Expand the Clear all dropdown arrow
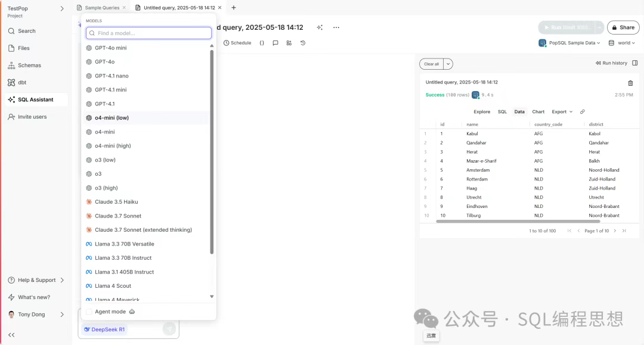644x345 pixels. click(x=448, y=64)
